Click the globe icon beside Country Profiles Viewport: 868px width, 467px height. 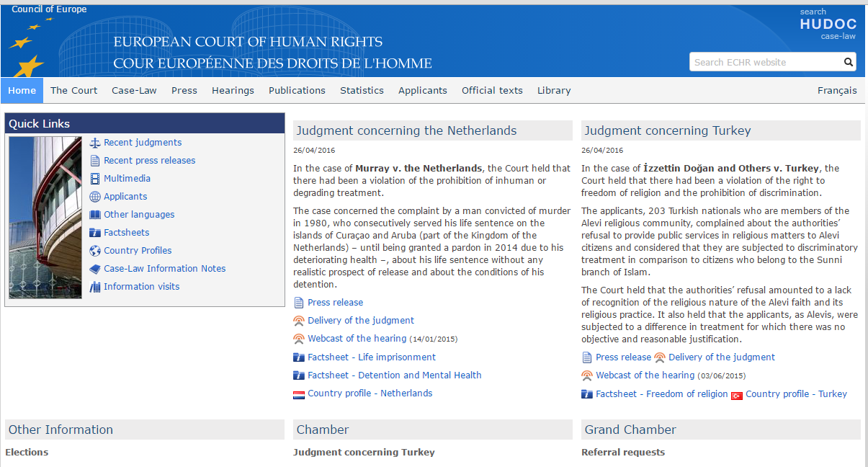click(95, 251)
